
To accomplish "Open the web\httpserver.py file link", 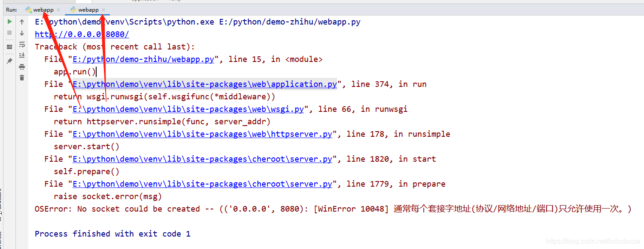I will tap(202, 134).
